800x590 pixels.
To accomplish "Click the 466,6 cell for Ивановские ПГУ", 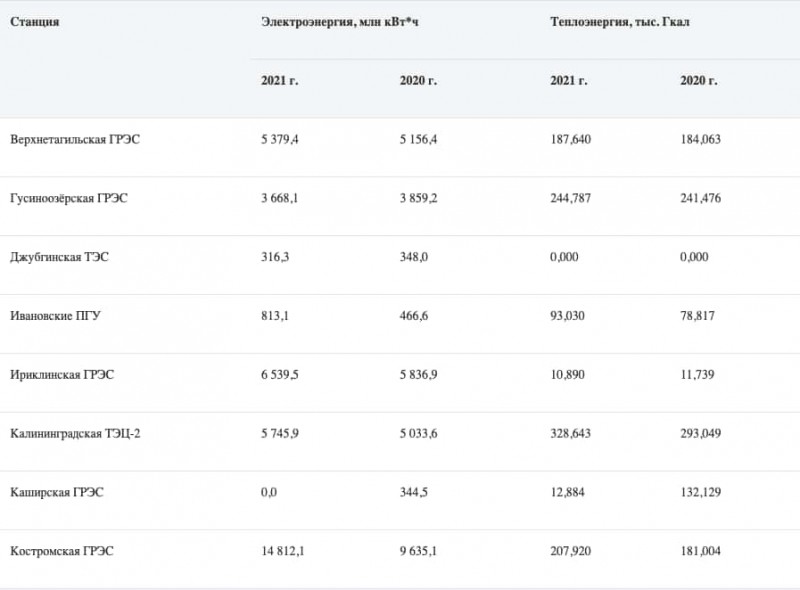I will pyautogui.click(x=414, y=316).
